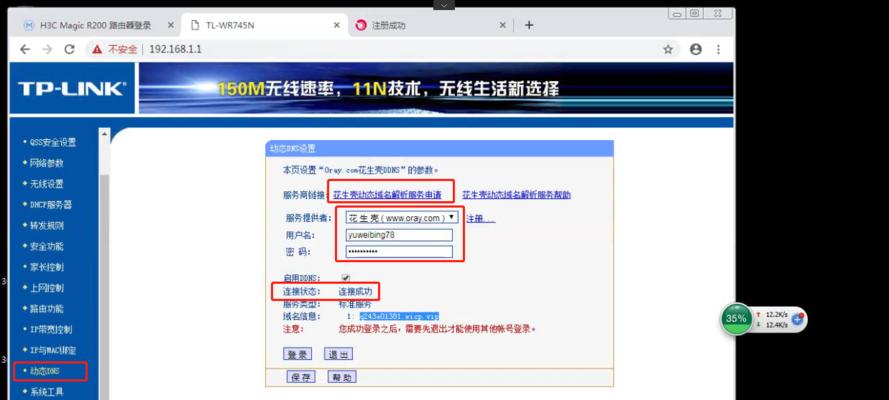Open 系统工具 in sidebar
This screenshot has height=400, width=889.
(46, 392)
